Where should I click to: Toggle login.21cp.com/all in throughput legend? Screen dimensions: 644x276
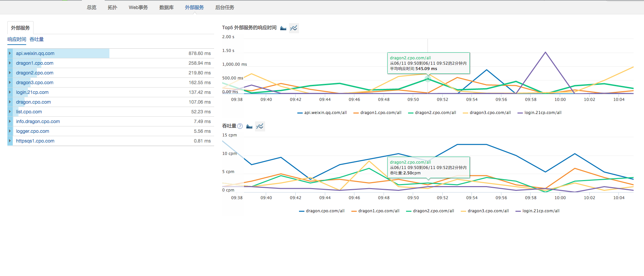pyautogui.click(x=537, y=211)
